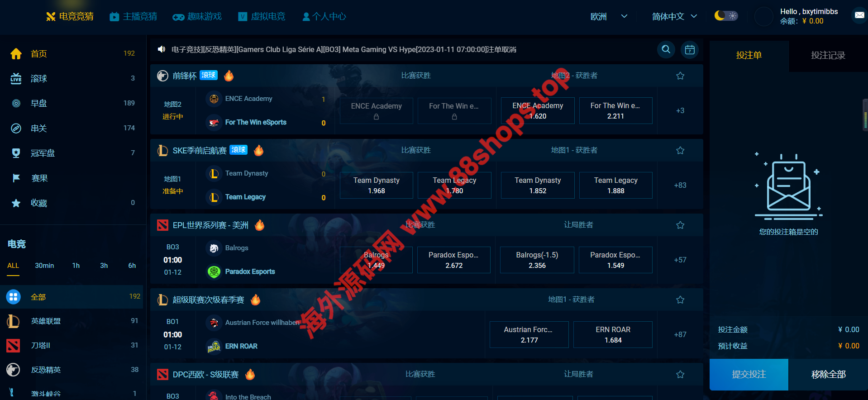
Task: Switch to the 投注记录 tab
Action: (828, 56)
